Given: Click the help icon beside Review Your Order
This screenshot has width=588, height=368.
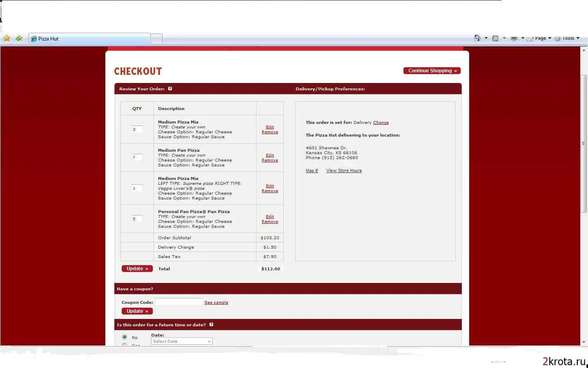Looking at the screenshot, I should (170, 89).
